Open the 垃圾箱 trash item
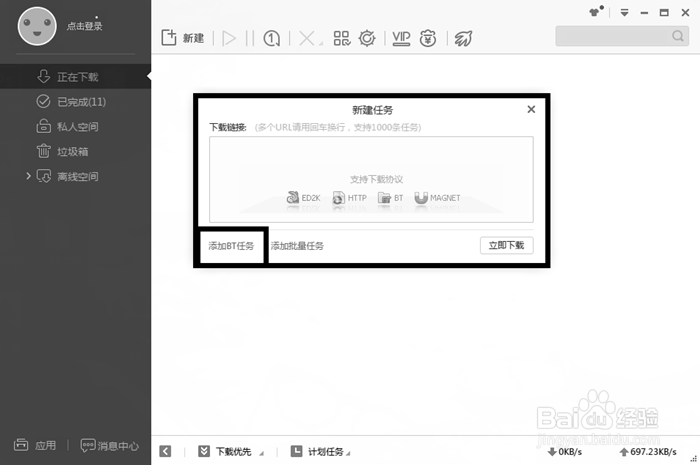Image resolution: width=700 pixels, height=465 pixels. click(75, 152)
